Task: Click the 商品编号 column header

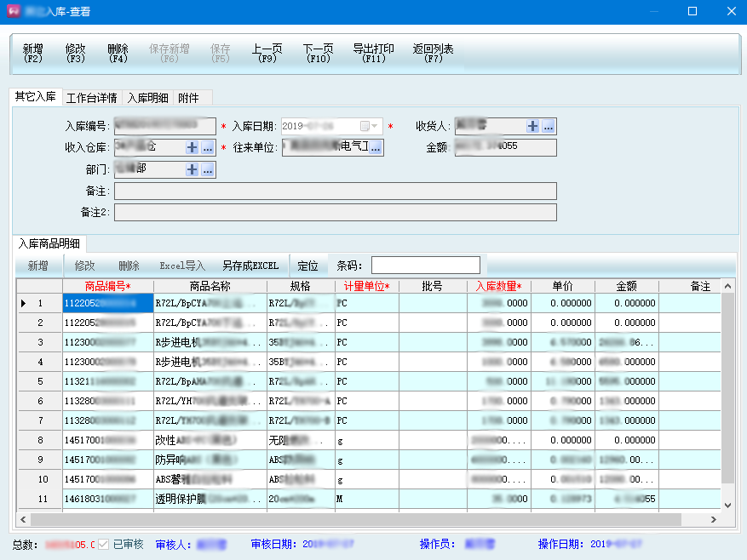Action: [x=108, y=286]
